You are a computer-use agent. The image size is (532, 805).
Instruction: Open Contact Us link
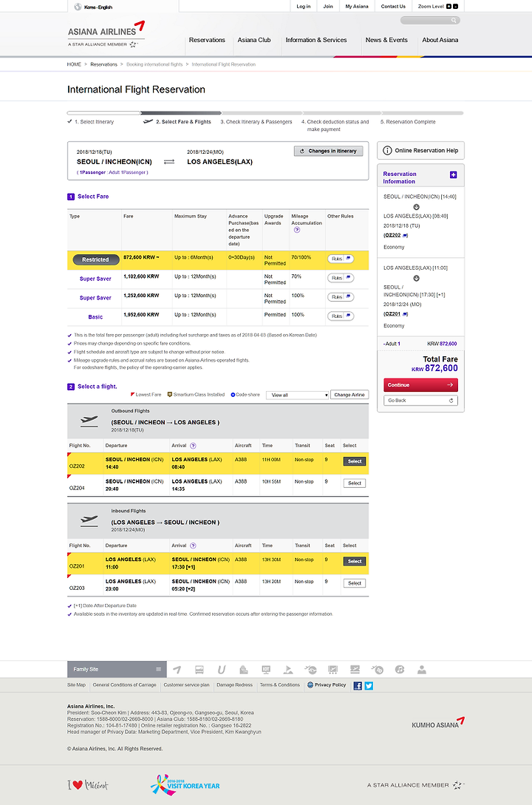[393, 7]
